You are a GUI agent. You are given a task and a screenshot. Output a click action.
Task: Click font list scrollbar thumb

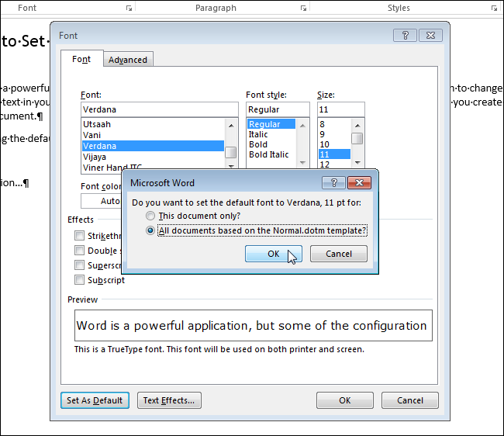click(230, 152)
